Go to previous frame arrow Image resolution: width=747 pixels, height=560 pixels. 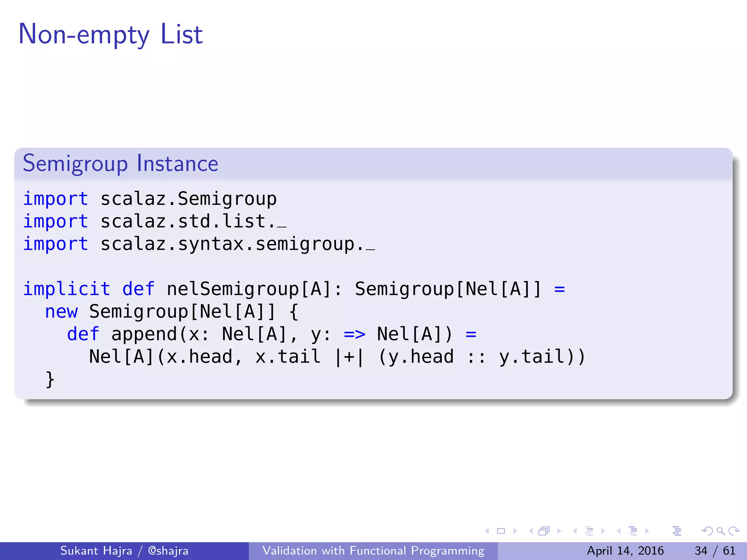[531, 531]
